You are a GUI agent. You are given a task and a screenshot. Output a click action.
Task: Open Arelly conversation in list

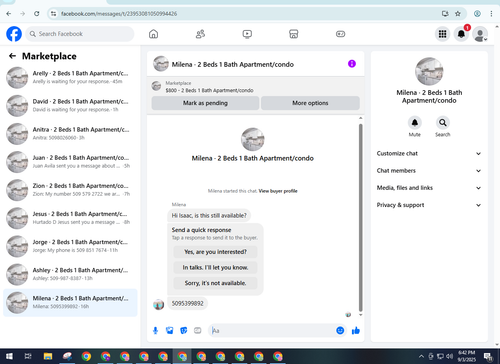coord(70,77)
